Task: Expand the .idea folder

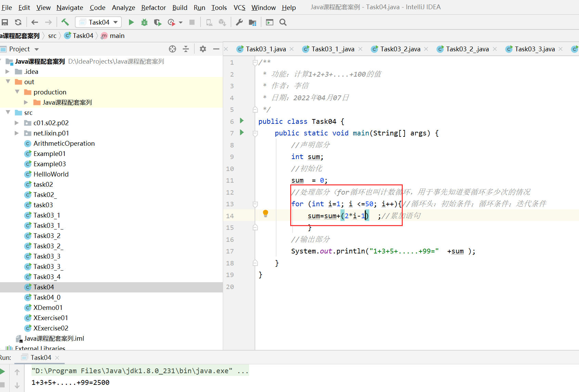Action: 8,71
